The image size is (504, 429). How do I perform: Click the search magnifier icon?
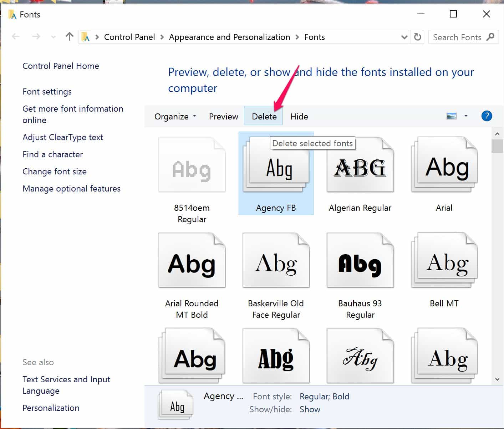click(x=490, y=37)
